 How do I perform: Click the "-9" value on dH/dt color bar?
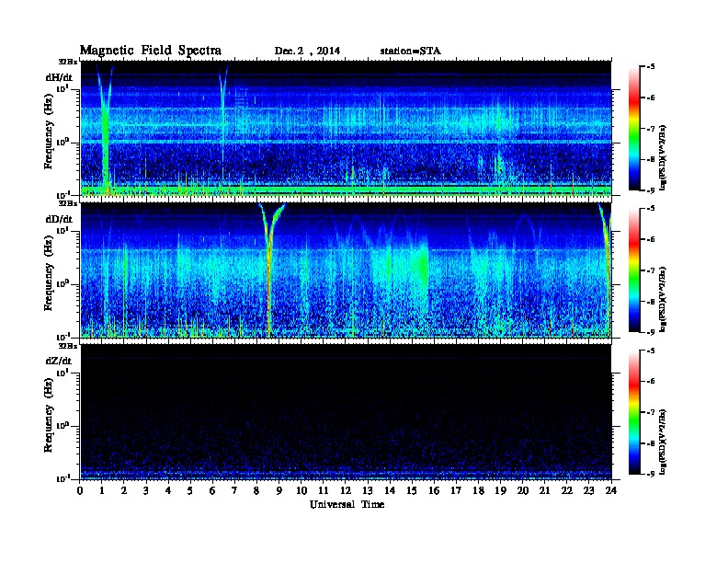tap(651, 190)
